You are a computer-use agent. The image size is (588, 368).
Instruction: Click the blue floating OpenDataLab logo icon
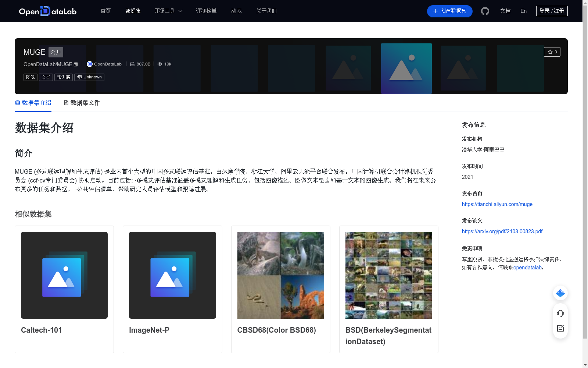(560, 293)
